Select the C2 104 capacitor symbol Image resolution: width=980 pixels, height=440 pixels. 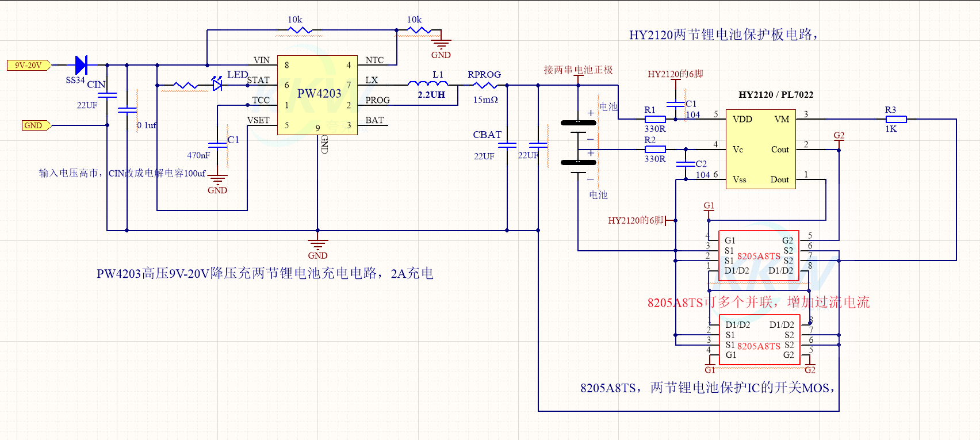686,164
